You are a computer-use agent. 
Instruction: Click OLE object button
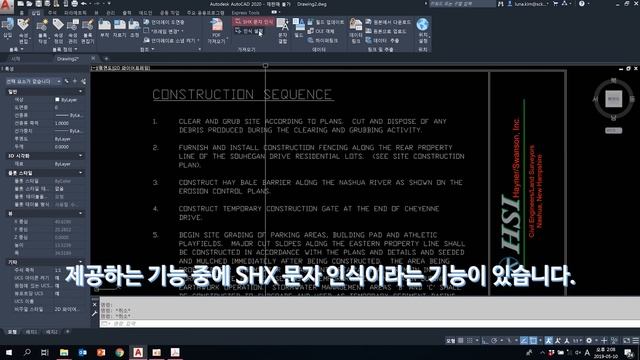click(x=321, y=31)
